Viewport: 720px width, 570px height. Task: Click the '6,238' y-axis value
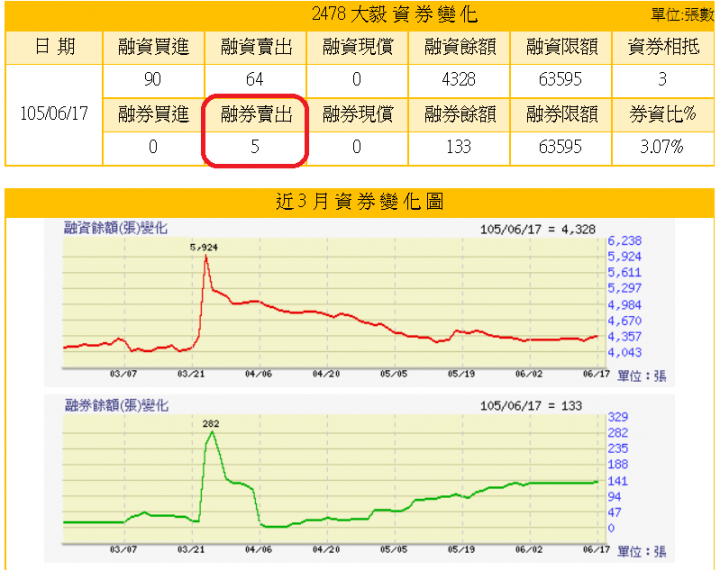click(624, 241)
